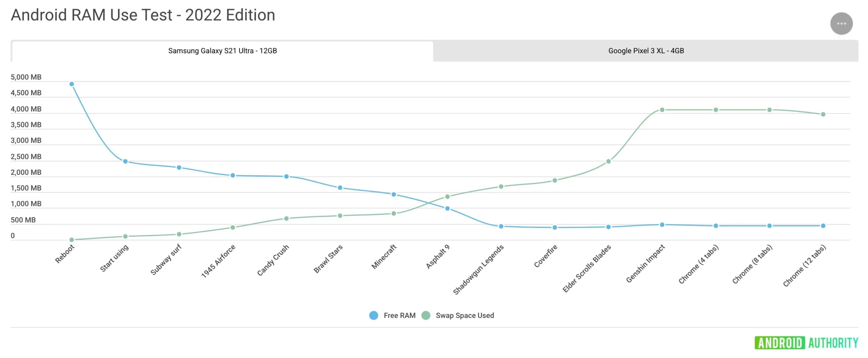
Task: Toggle the Swap Space Used legend series
Action: click(x=465, y=315)
